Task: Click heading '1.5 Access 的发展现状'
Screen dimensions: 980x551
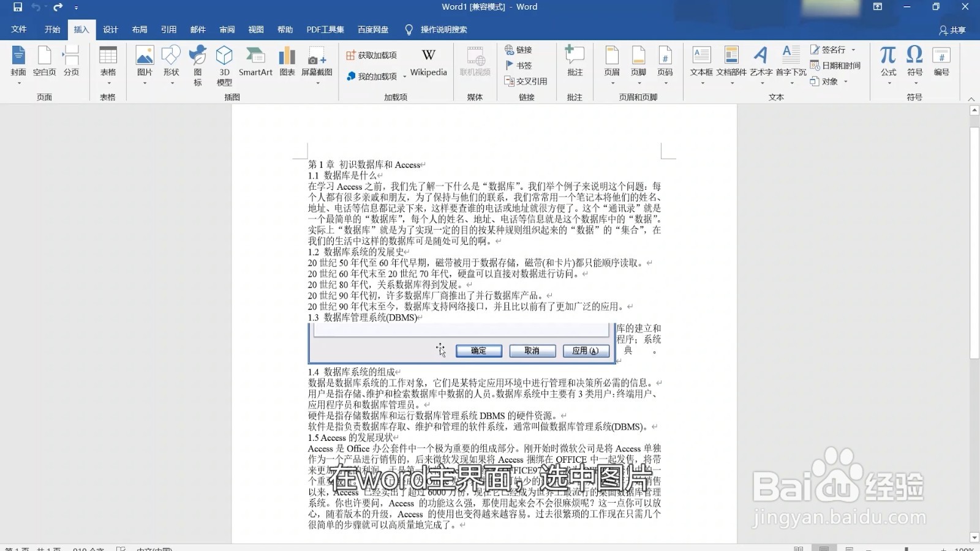Action: (x=350, y=437)
